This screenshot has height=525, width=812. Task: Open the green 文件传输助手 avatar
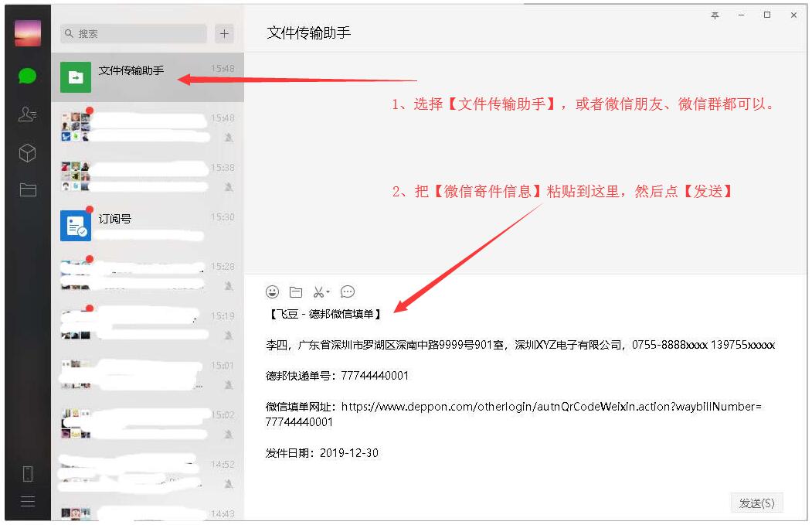[x=76, y=77]
